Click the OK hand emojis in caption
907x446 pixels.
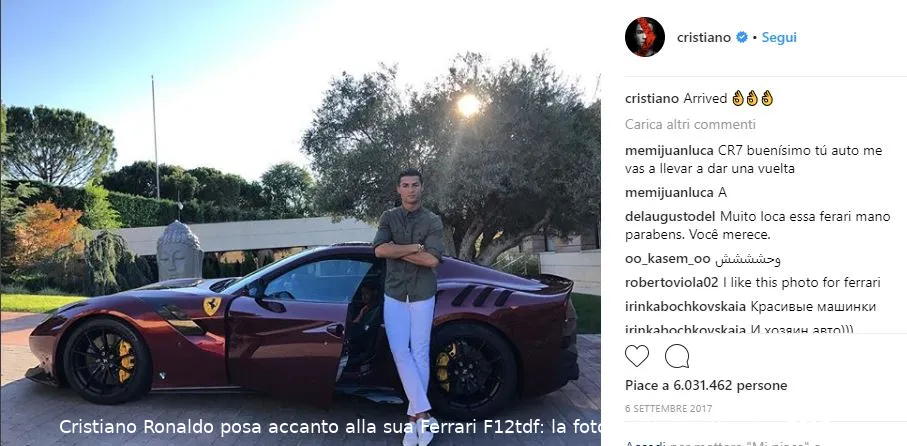[x=753, y=98]
